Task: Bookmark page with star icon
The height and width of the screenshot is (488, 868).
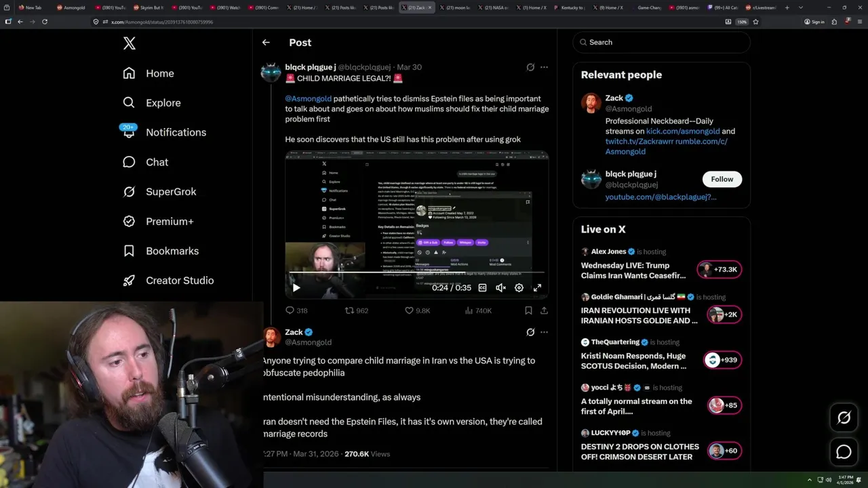Action: (x=755, y=22)
